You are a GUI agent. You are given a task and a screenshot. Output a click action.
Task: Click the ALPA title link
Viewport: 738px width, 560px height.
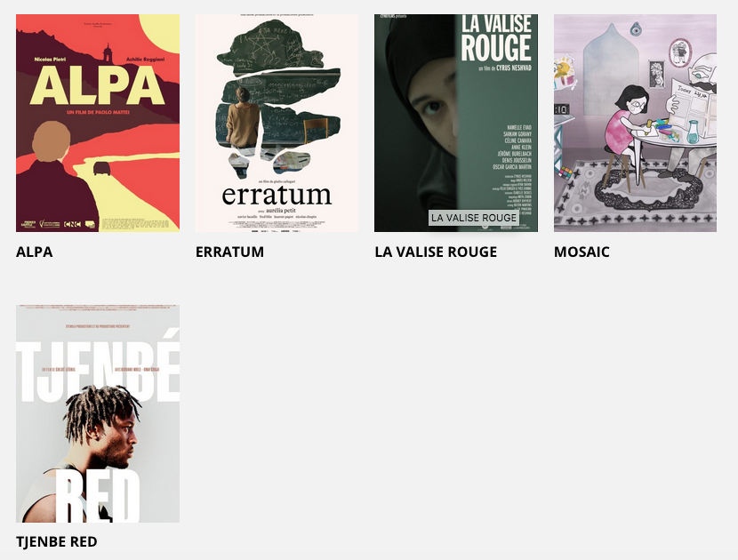(35, 252)
